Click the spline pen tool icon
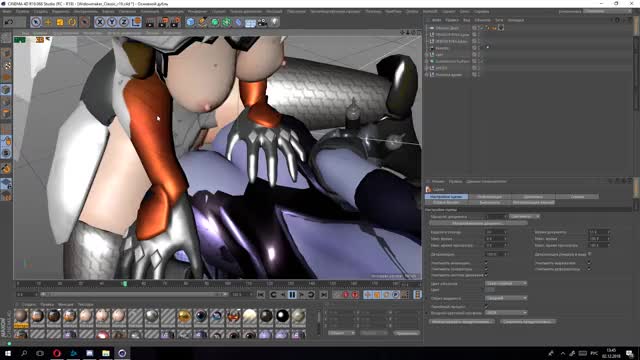Screen dimensions: 640x360 click(x=202, y=22)
